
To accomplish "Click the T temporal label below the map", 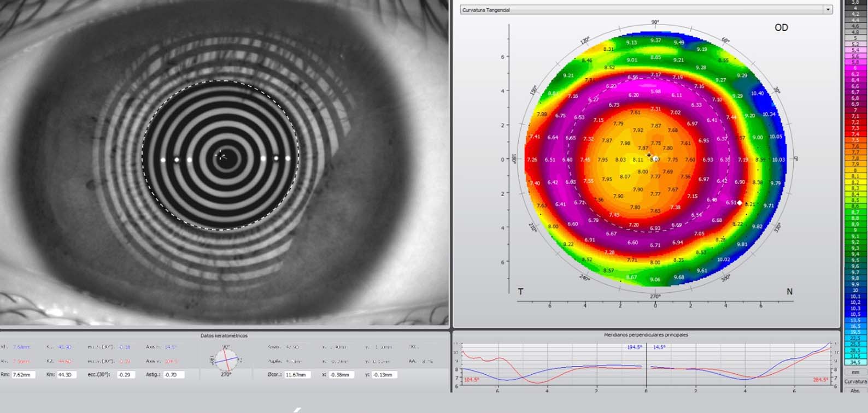I will tap(520, 292).
